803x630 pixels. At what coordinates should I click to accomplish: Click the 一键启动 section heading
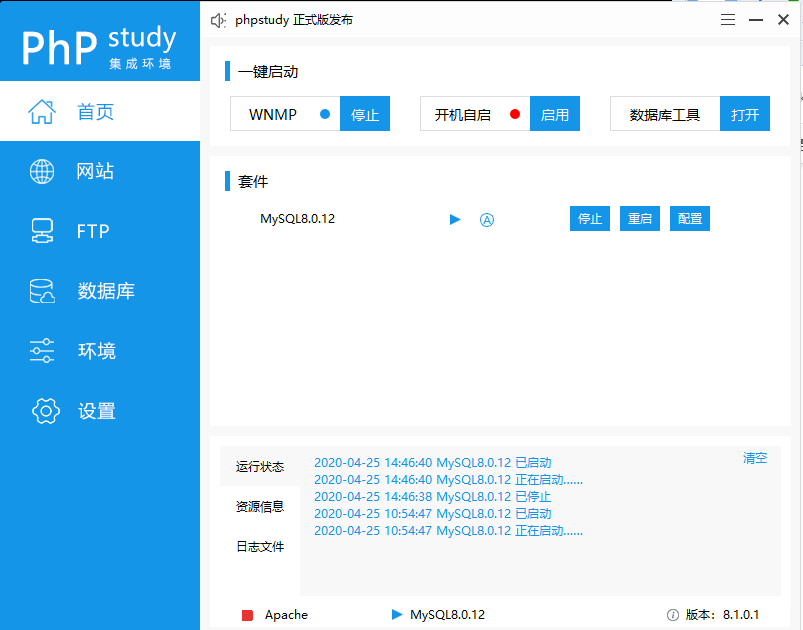point(268,72)
